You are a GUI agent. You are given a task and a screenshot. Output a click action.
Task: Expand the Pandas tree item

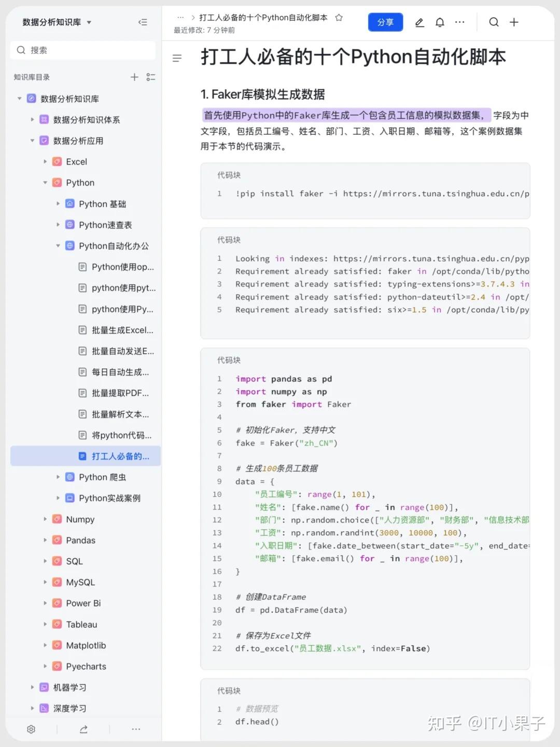(x=46, y=540)
